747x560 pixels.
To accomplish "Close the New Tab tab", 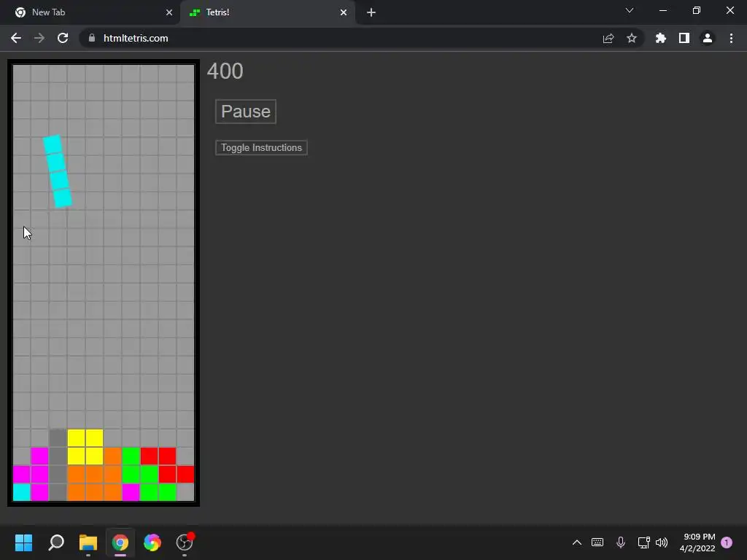I will [x=169, y=12].
